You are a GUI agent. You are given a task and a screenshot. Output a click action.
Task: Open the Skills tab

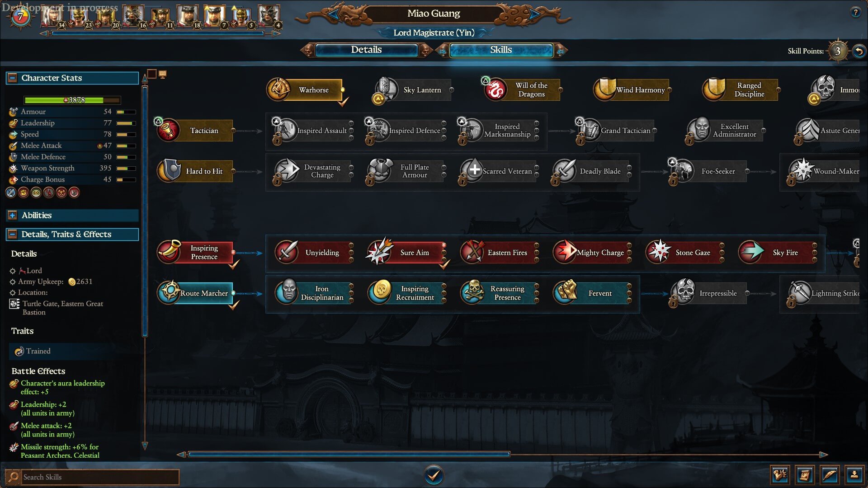(x=501, y=50)
